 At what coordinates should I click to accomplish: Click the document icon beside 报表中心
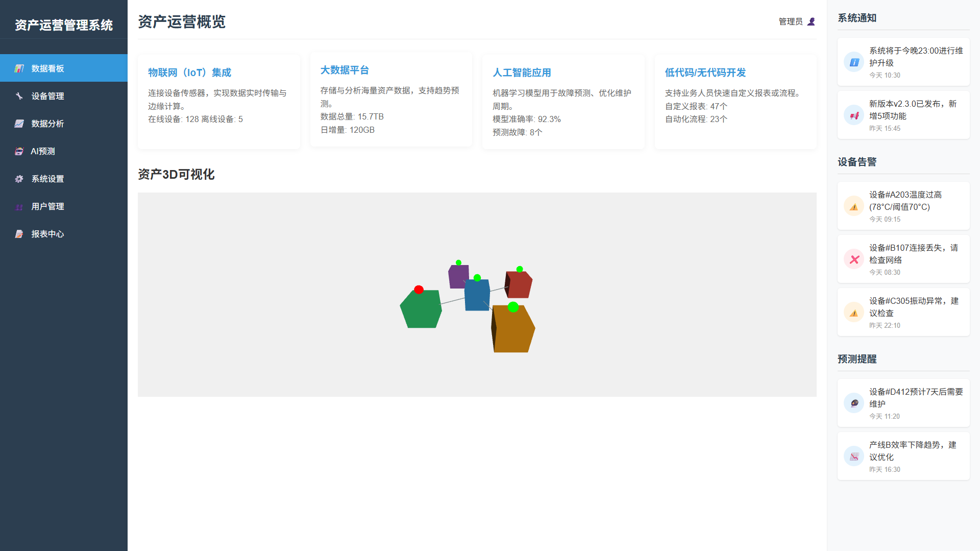pyautogui.click(x=19, y=234)
